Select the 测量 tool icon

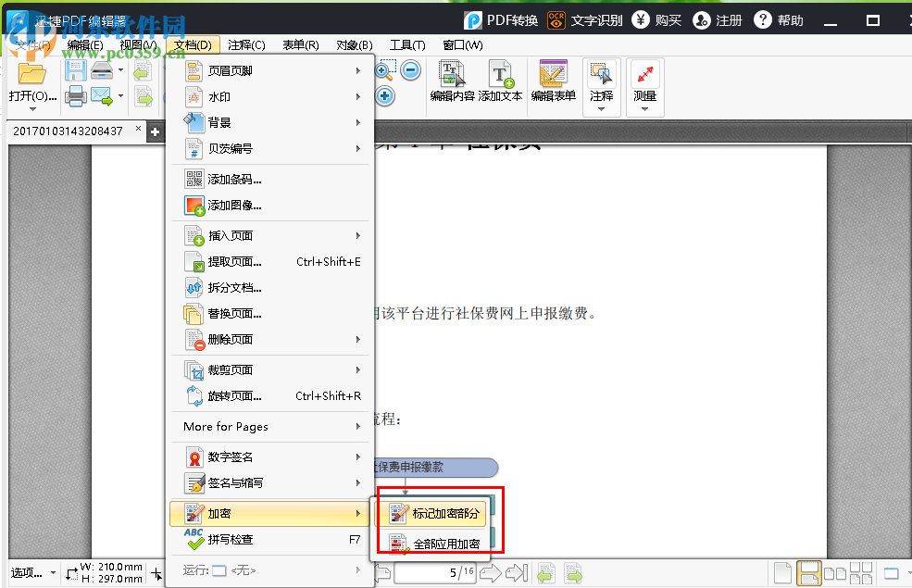(x=643, y=72)
